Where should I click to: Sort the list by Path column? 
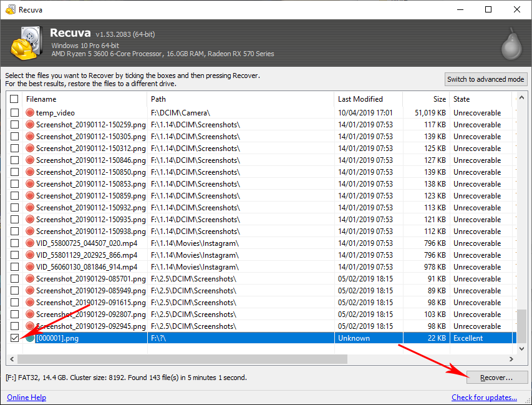pyautogui.click(x=241, y=99)
